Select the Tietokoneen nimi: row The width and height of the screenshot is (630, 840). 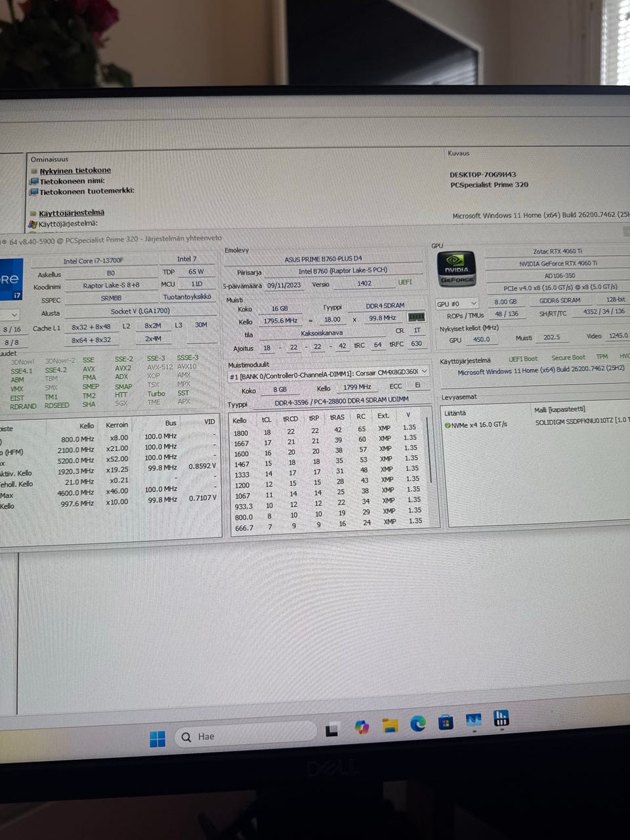coord(72,181)
